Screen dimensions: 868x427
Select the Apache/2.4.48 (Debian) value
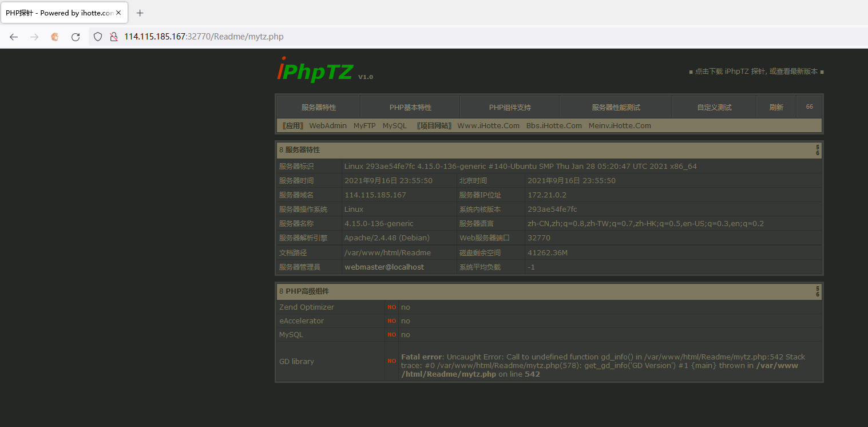pos(387,238)
